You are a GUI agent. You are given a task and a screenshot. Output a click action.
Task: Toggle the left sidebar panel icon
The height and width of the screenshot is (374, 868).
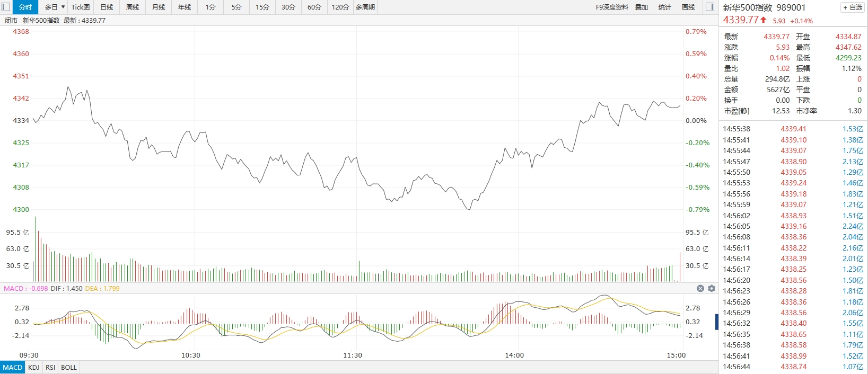pos(6,7)
